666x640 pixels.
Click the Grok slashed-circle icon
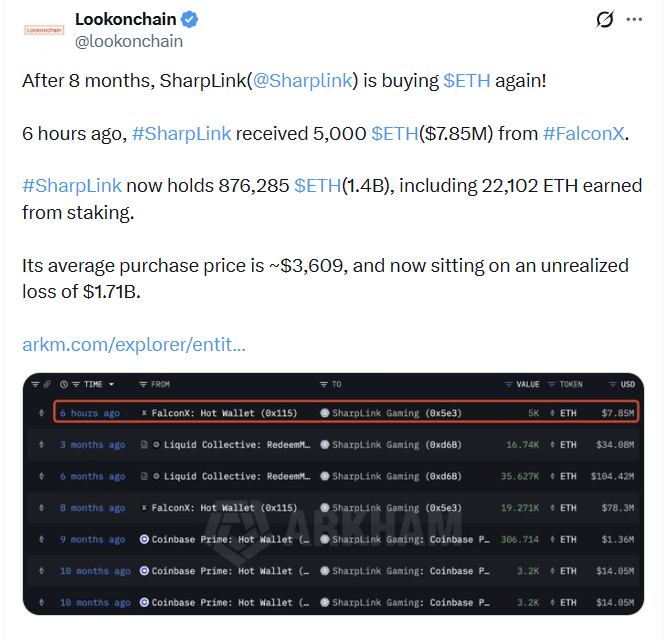pos(604,20)
